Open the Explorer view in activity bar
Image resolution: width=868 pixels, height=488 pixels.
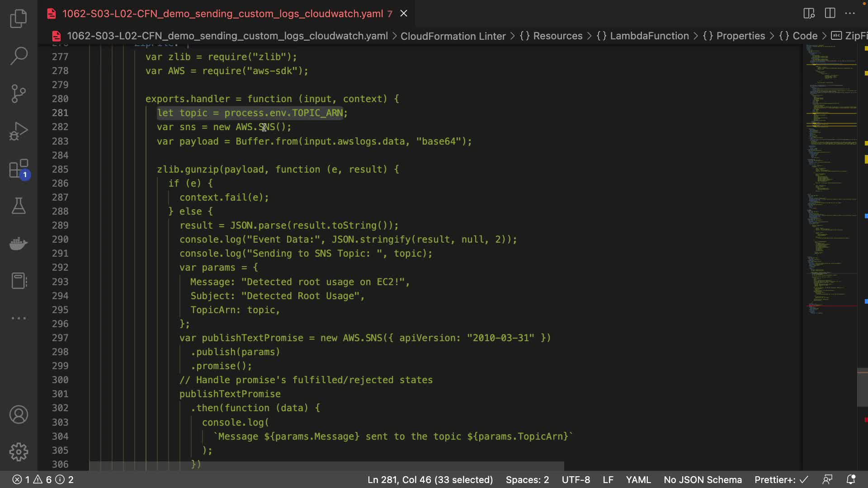click(x=19, y=19)
